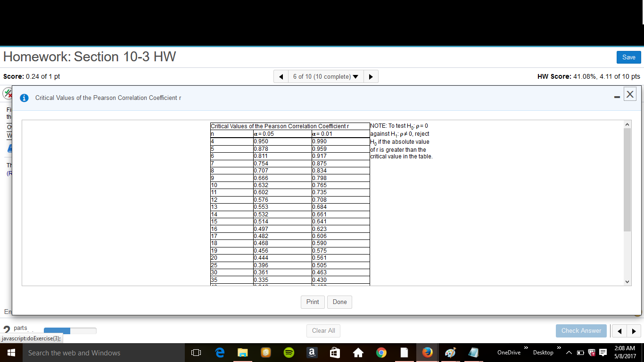Save the homework using the Save button
The height and width of the screenshot is (362, 644).
click(x=629, y=57)
